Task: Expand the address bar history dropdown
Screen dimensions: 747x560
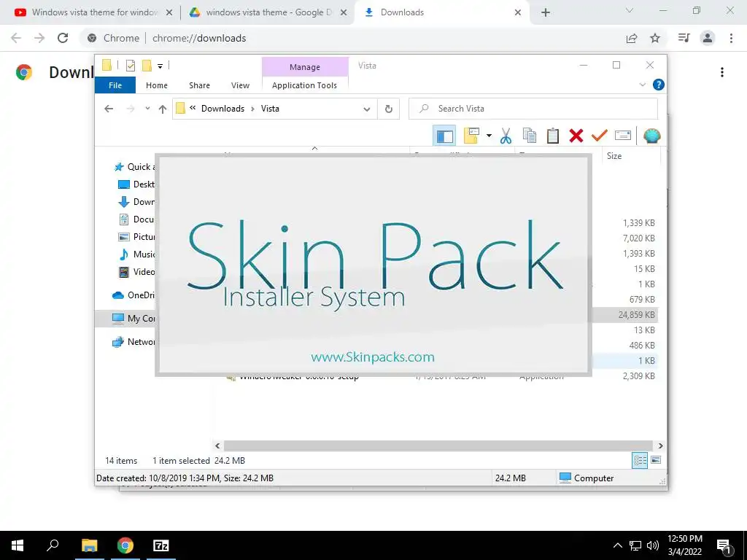Action: pos(367,109)
